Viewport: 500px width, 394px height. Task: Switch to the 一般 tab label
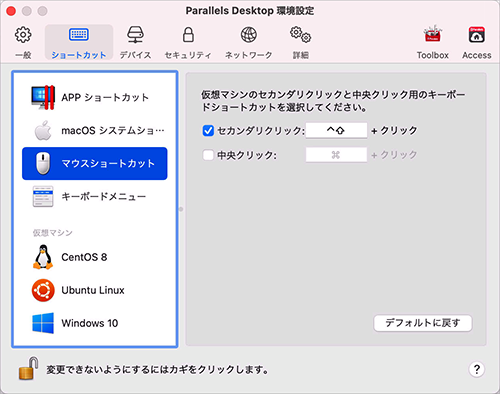pyautogui.click(x=23, y=55)
